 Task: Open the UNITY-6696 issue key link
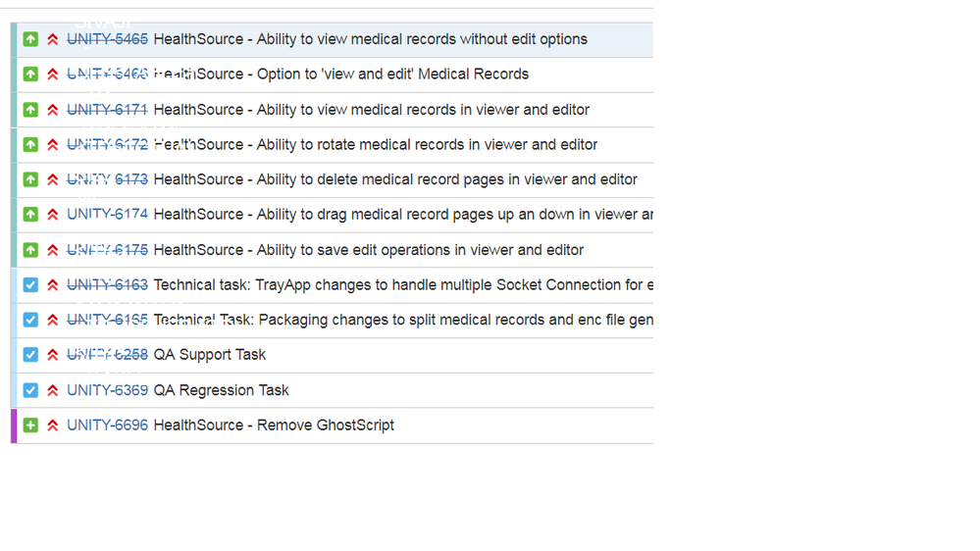click(108, 426)
